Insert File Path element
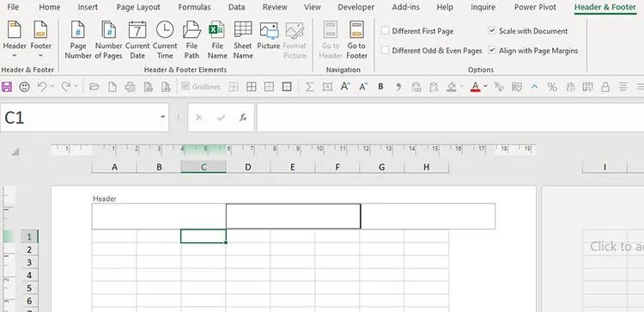 (191, 40)
